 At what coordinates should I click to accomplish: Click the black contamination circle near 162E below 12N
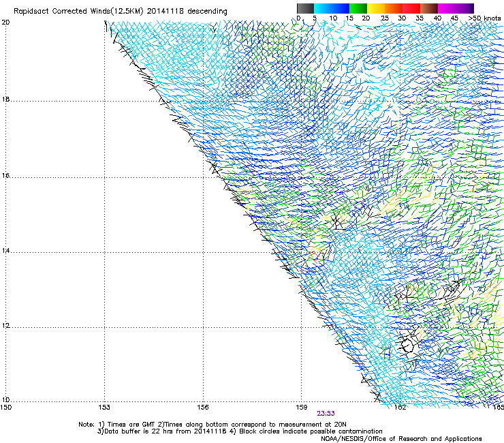click(407, 345)
